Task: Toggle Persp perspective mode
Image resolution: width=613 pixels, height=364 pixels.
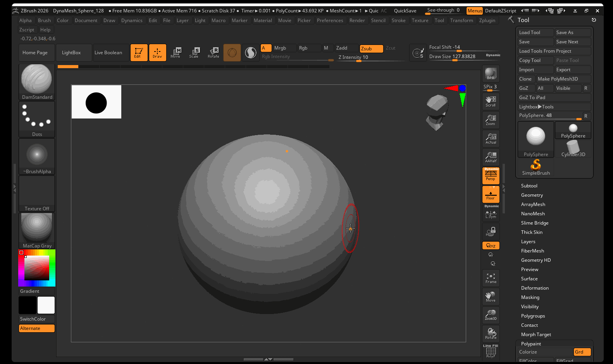Action: pos(491,175)
